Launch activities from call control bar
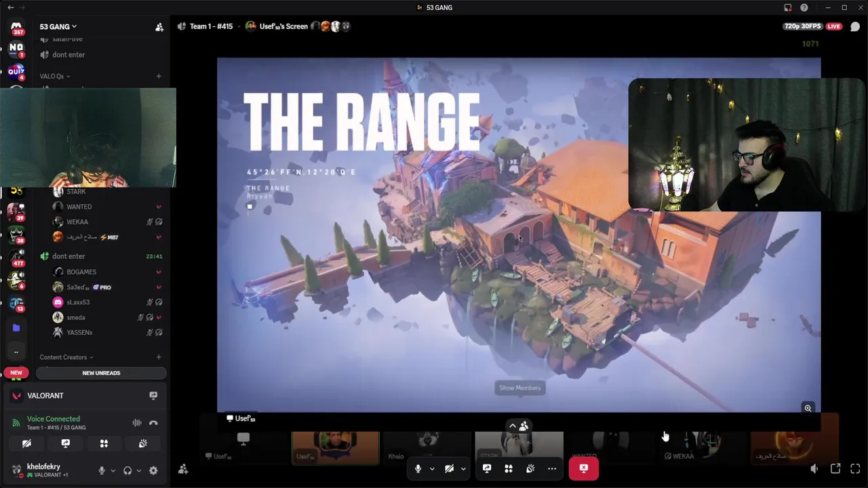This screenshot has height=488, width=868. (509, 468)
